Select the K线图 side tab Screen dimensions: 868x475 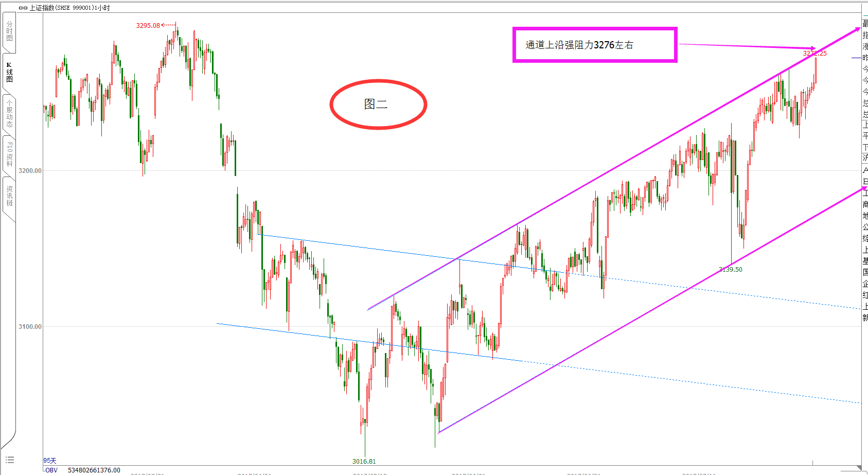pyautogui.click(x=9, y=73)
